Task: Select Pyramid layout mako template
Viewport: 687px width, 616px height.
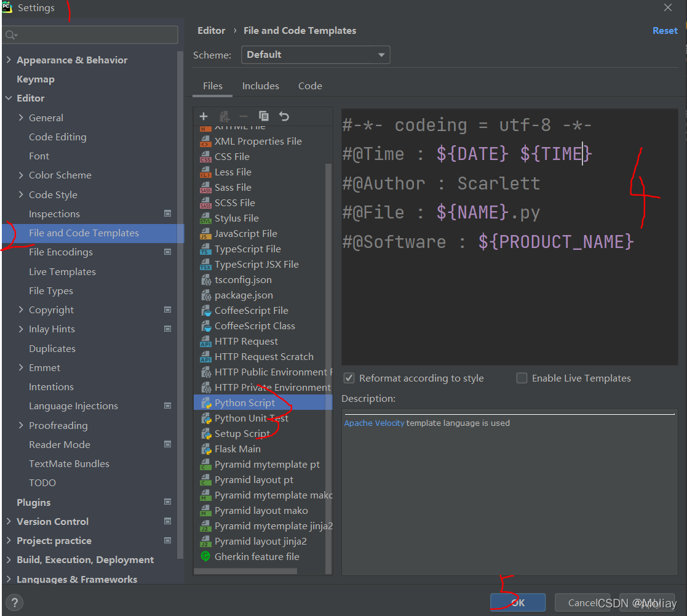Action: tap(261, 510)
